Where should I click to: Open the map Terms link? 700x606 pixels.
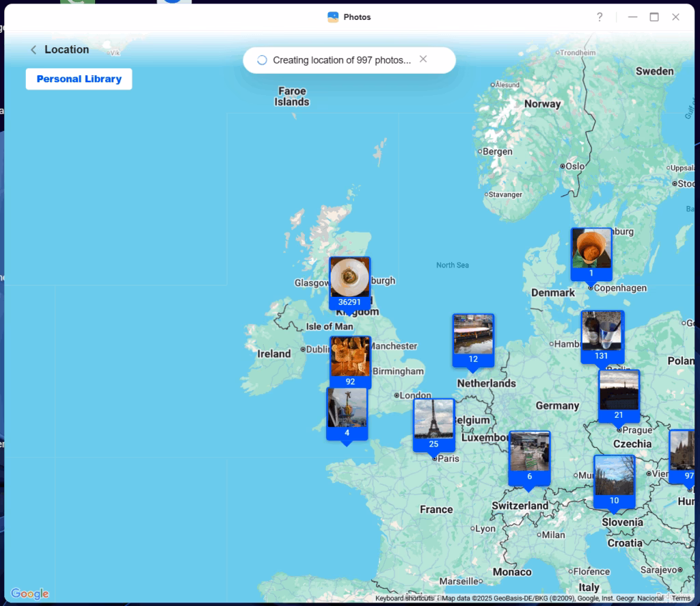[x=681, y=598]
